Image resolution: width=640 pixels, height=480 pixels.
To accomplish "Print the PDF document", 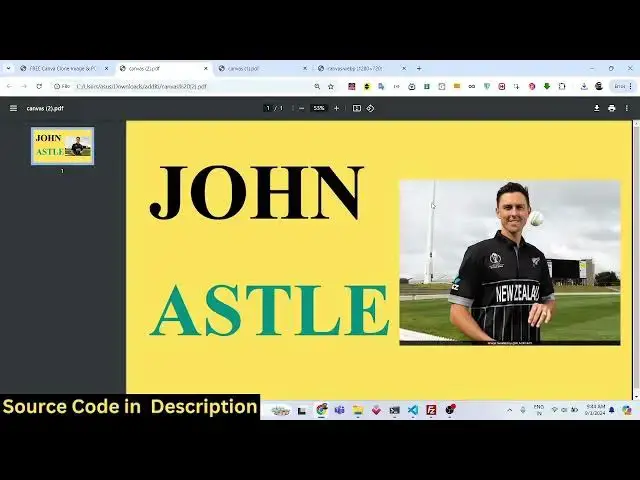I will [x=611, y=108].
